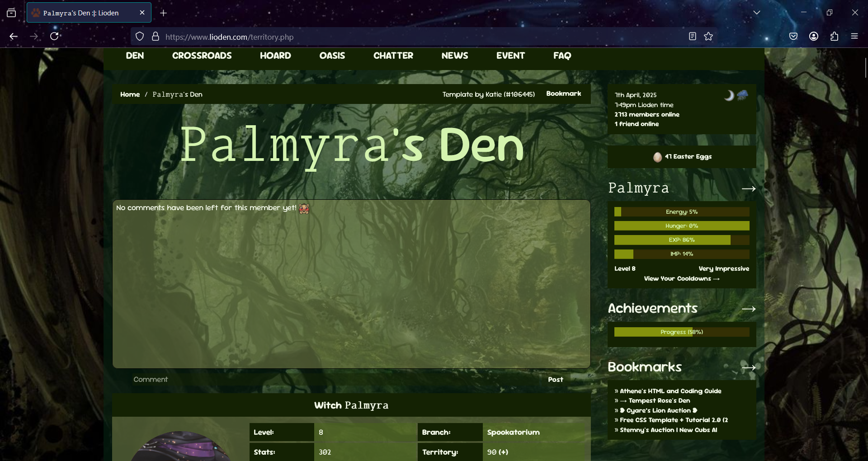Click the Energy 5% bar

click(682, 212)
